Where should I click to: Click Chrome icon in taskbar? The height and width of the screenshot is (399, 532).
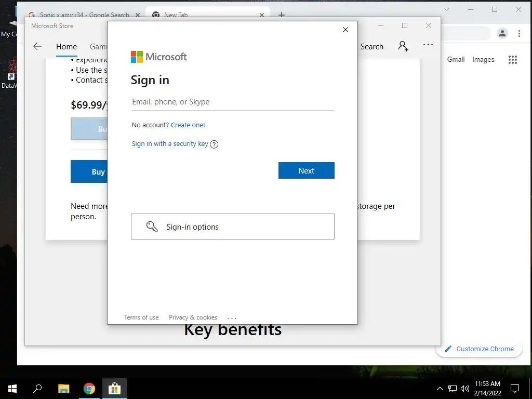[89, 389]
